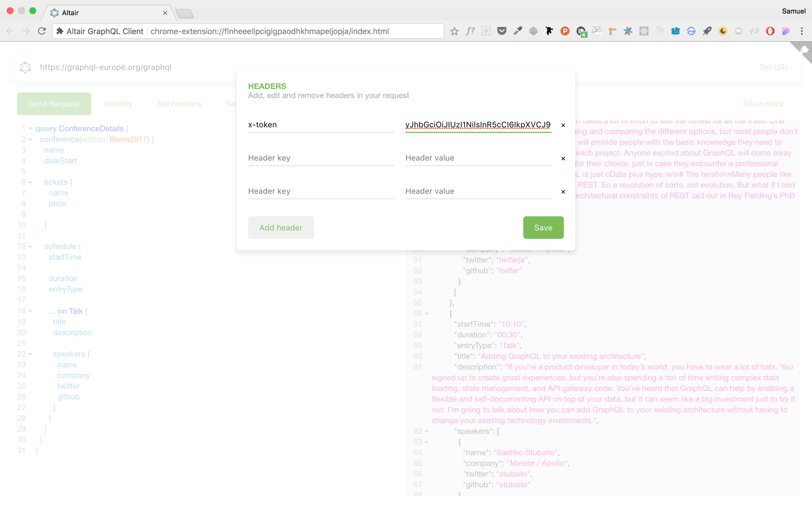This screenshot has height=507, width=812.
Task: Collapse the speakers block on line 22
Action: coord(30,354)
